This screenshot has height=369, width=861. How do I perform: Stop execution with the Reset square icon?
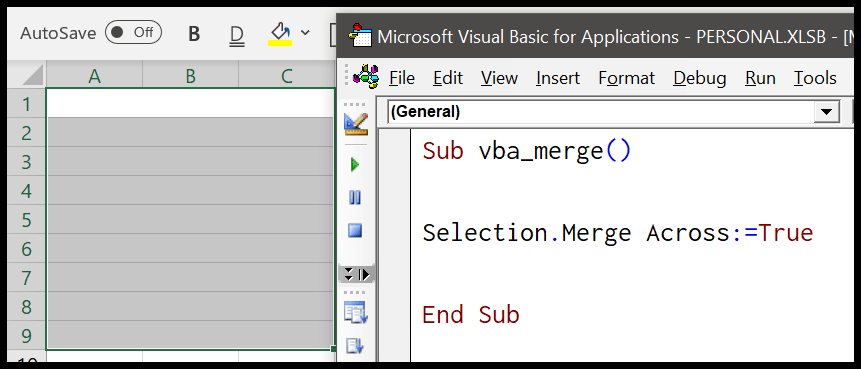point(355,231)
